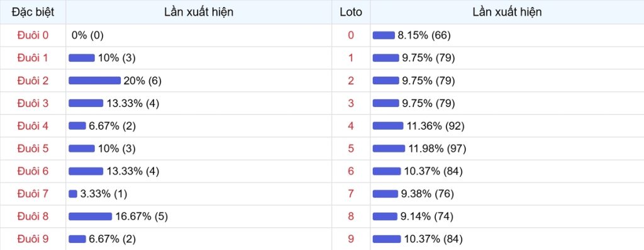Viewport: 644px width, 250px height.
Task: Click the 20% (6) progress bar
Action: (94, 81)
